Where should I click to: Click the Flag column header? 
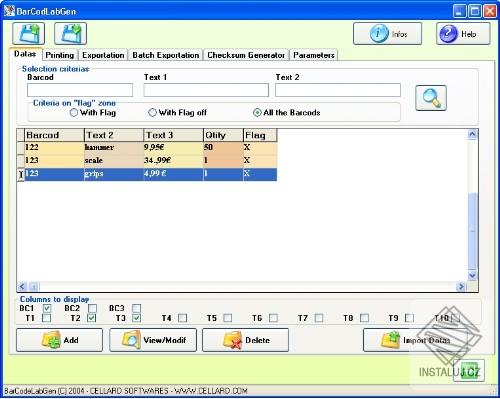click(x=260, y=135)
